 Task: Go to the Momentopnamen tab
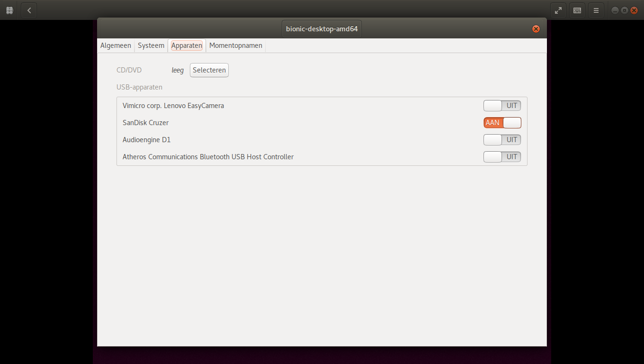(x=236, y=45)
